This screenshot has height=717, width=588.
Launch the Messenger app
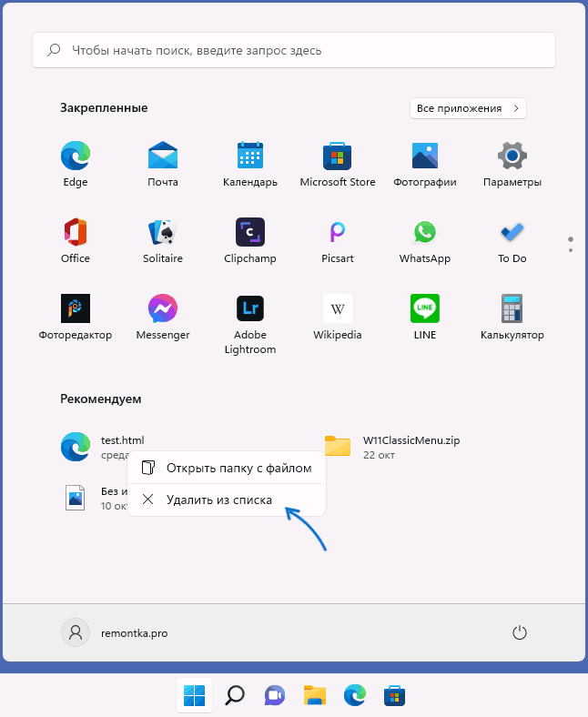point(163,317)
